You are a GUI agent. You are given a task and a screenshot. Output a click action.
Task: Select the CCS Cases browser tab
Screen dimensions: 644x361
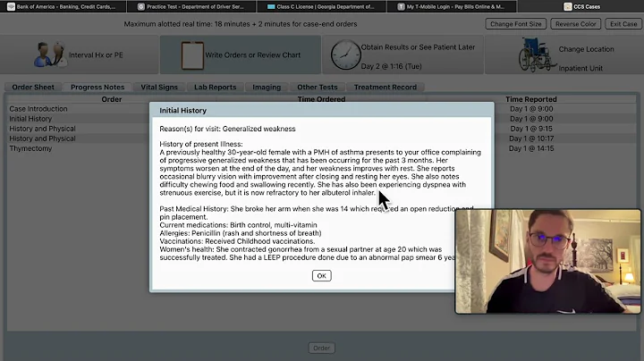(x=580, y=6)
